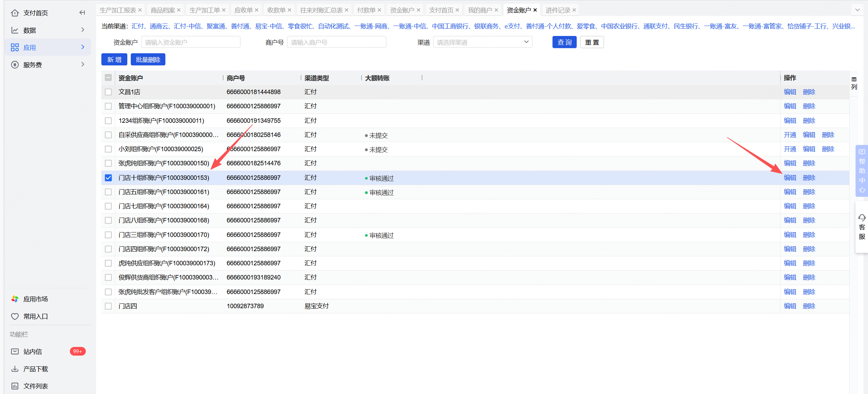Expand the tab overflow dropdown arrow
868x394 pixels.
(x=858, y=10)
